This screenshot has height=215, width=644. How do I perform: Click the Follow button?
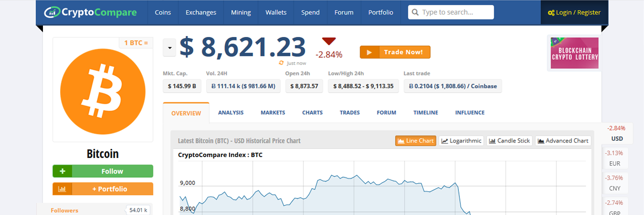pyautogui.click(x=103, y=171)
